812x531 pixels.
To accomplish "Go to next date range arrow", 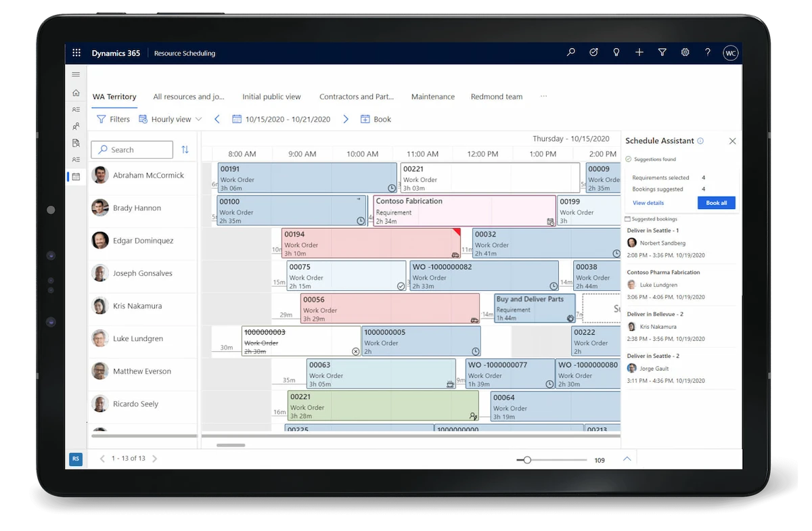I will coord(346,119).
